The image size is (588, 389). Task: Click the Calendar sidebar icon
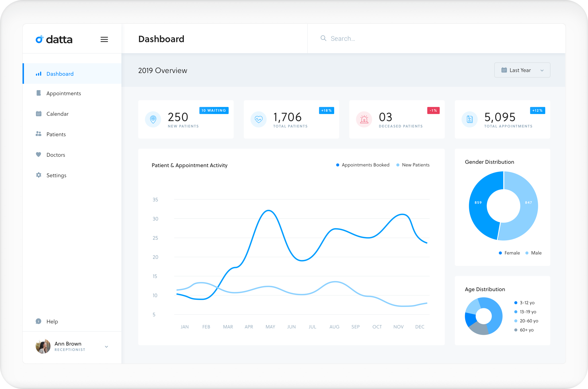click(x=39, y=114)
